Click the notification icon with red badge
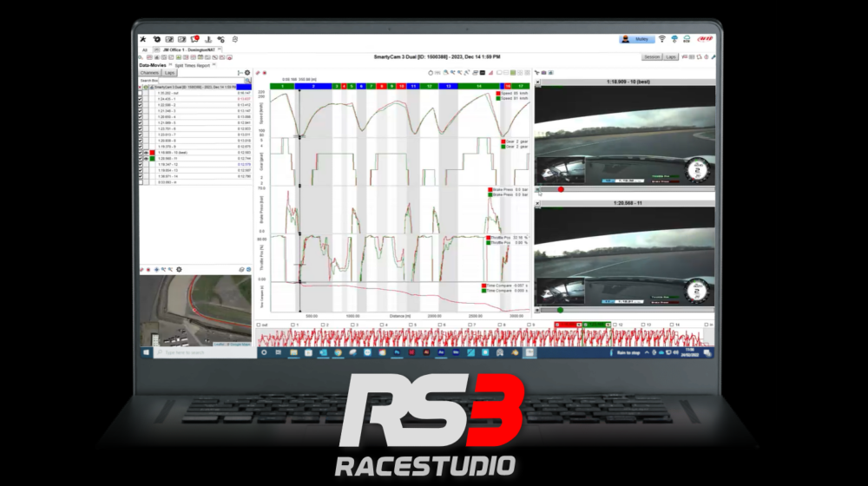868x486 pixels. click(195, 39)
